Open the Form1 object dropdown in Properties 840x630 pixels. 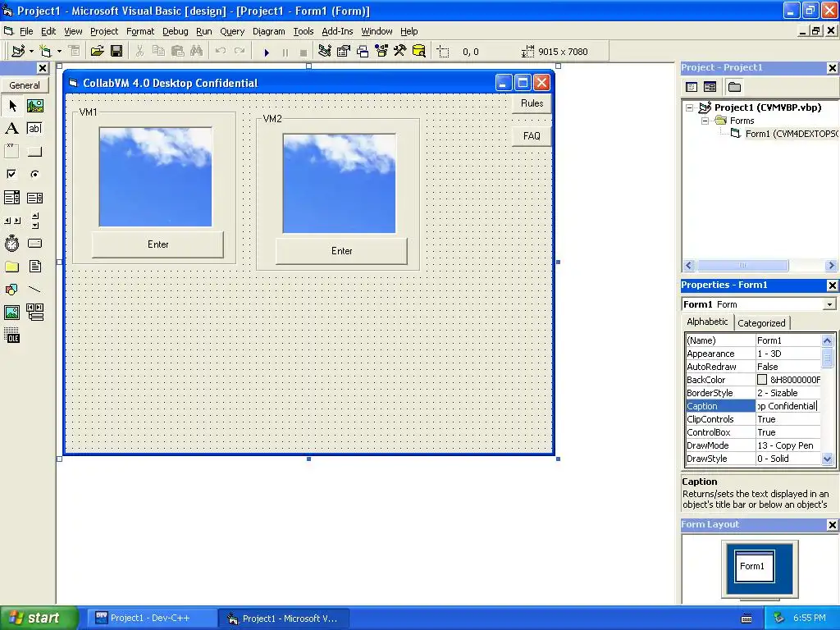[829, 304]
